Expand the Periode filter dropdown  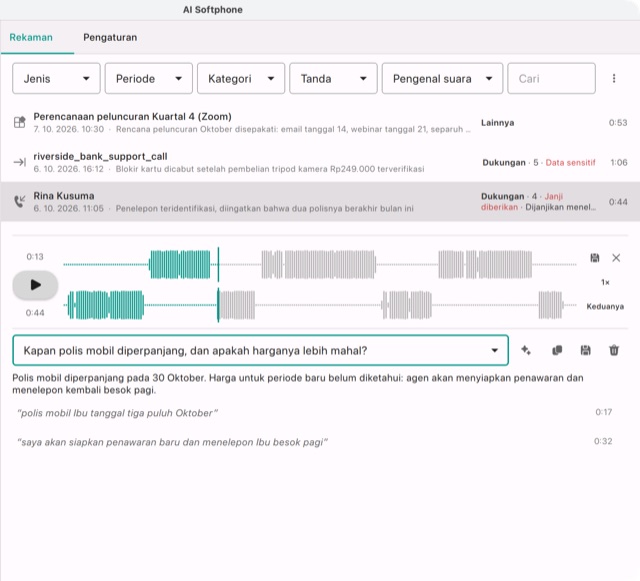[x=149, y=78]
